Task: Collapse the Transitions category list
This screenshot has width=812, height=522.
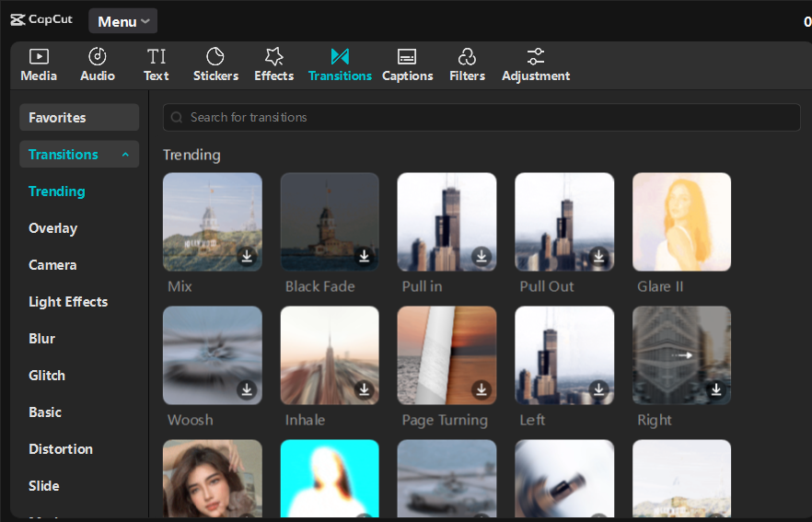Action: 125,155
